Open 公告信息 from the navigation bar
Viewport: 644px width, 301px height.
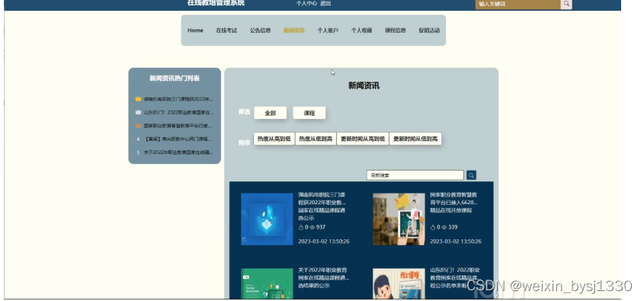260,30
